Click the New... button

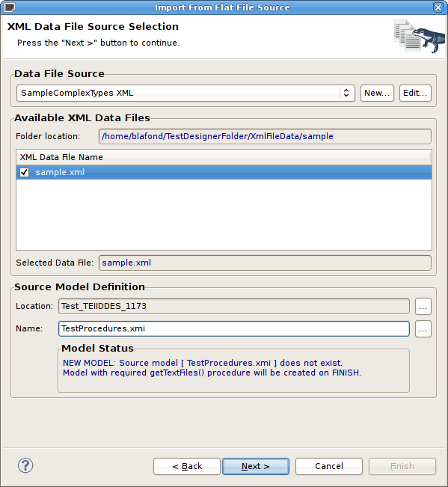point(377,93)
